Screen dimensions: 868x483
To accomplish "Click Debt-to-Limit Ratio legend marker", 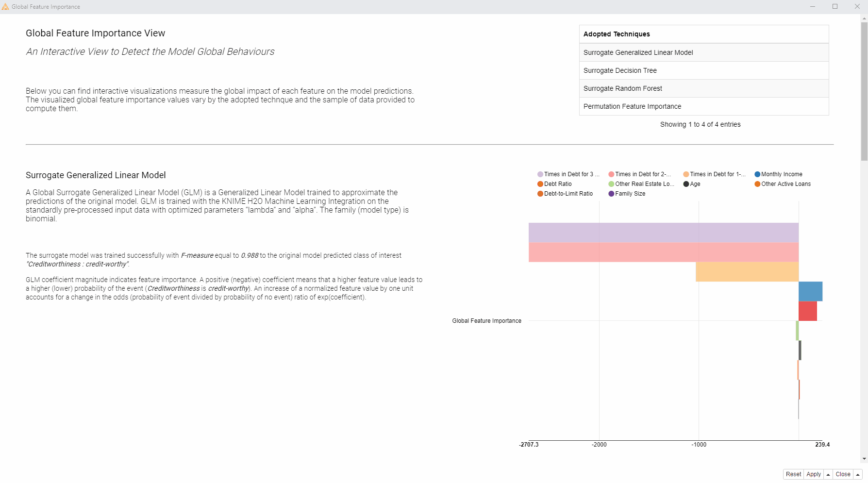I will point(540,194).
